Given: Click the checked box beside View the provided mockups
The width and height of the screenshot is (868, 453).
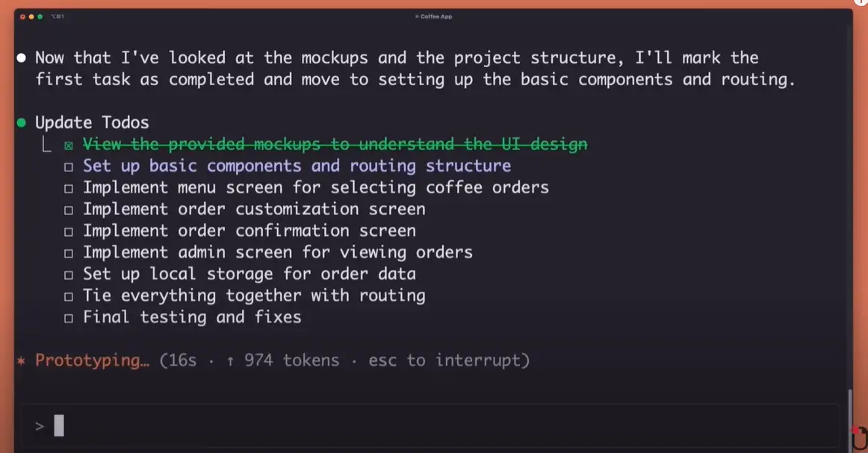Looking at the screenshot, I should (69, 146).
